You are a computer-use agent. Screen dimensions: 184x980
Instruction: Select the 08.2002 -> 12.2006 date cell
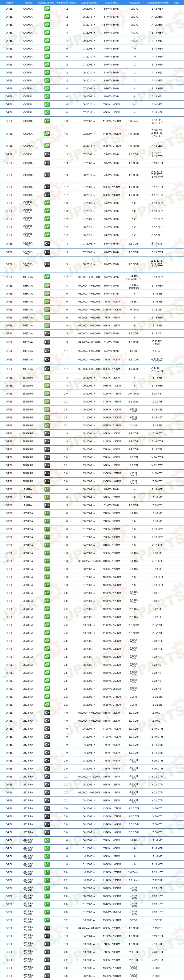(x=89, y=561)
